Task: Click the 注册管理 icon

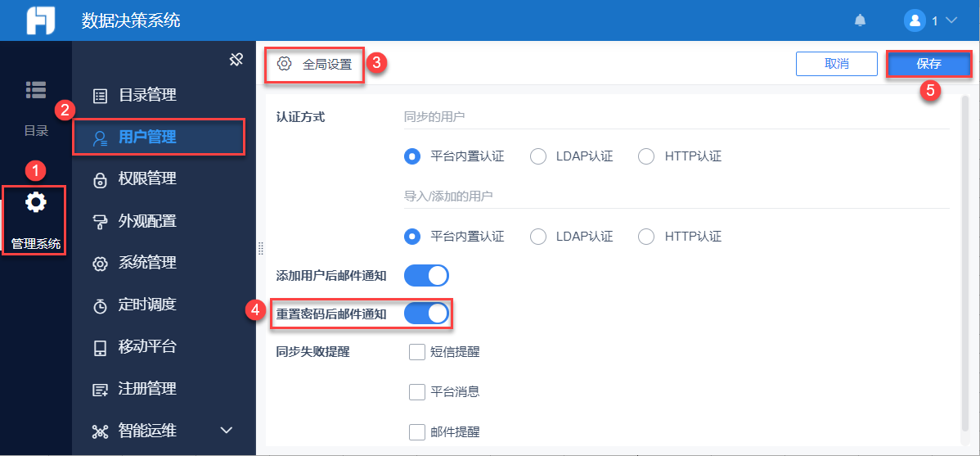Action: tap(100, 390)
